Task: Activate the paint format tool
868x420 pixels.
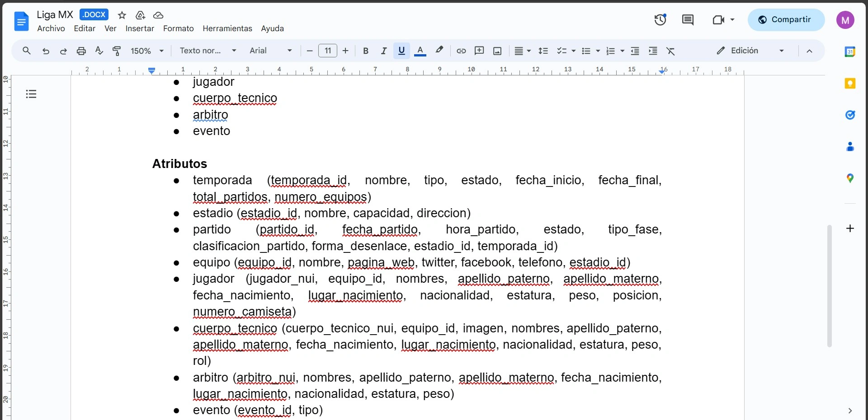Action: coord(117,51)
